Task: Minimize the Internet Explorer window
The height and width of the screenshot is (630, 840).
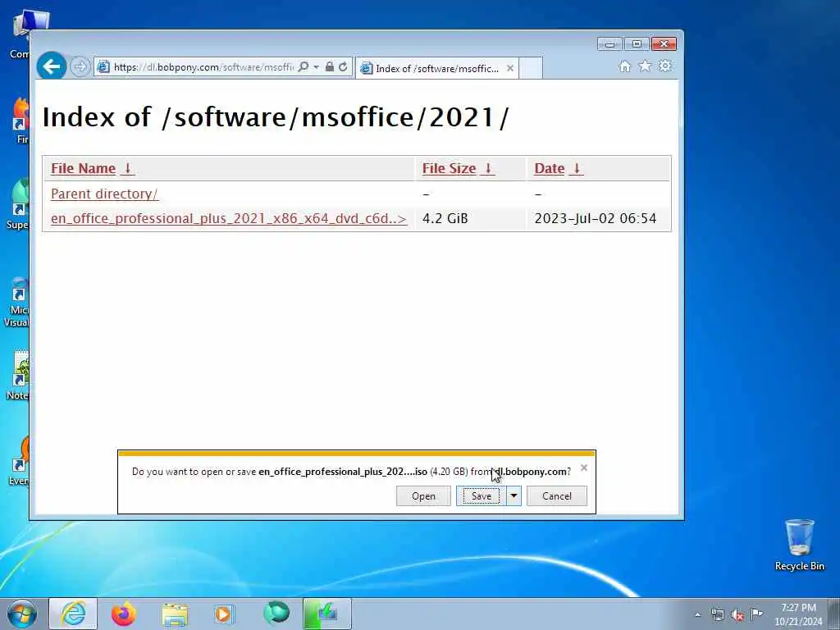Action: point(609,44)
